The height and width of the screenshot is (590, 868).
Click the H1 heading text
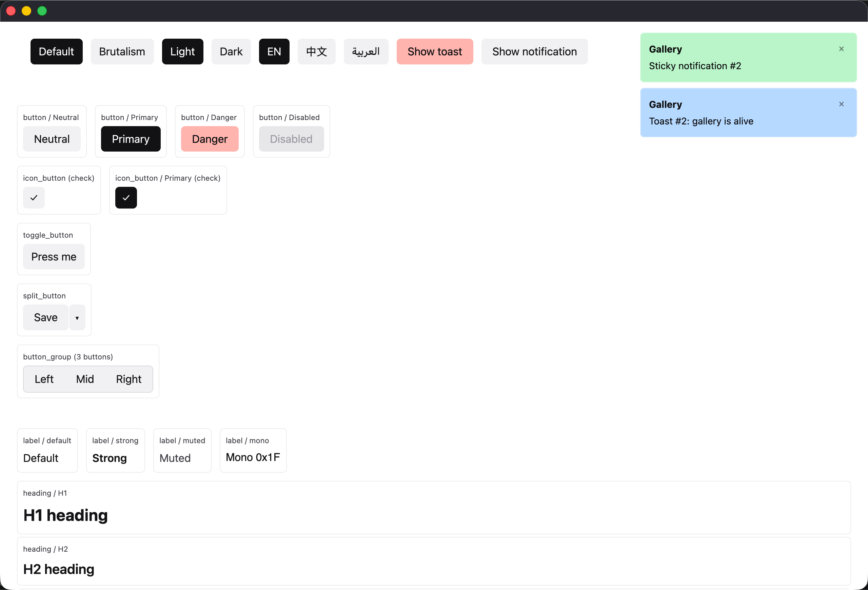[65, 515]
